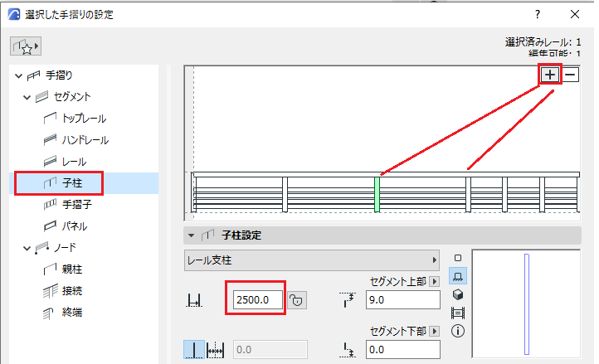Viewport: 599px width, 364px height.
Task: Switch preview to dimensioned preview image icon
Action: [x=458, y=313]
